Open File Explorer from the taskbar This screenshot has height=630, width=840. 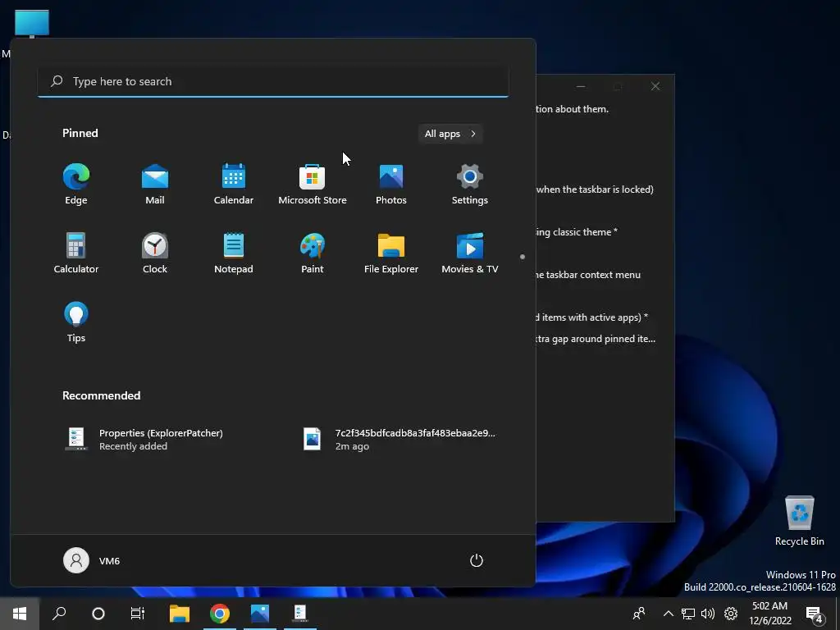tap(180, 614)
